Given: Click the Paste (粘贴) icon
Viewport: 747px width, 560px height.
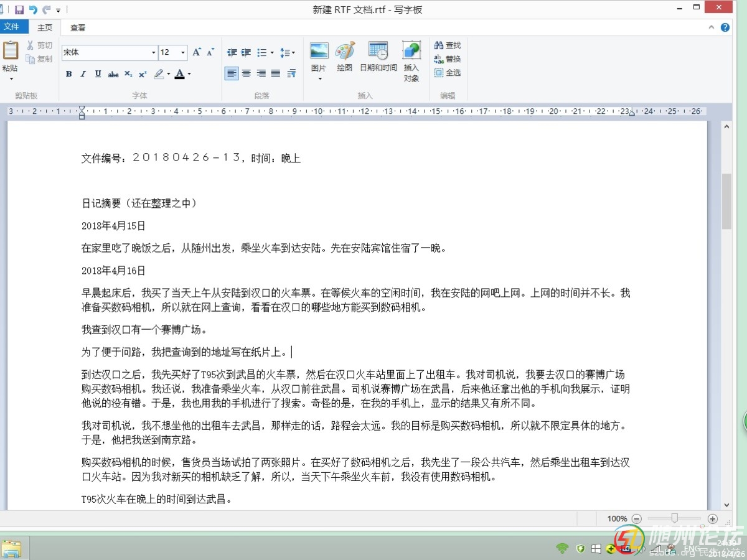Looking at the screenshot, I should 10,51.
